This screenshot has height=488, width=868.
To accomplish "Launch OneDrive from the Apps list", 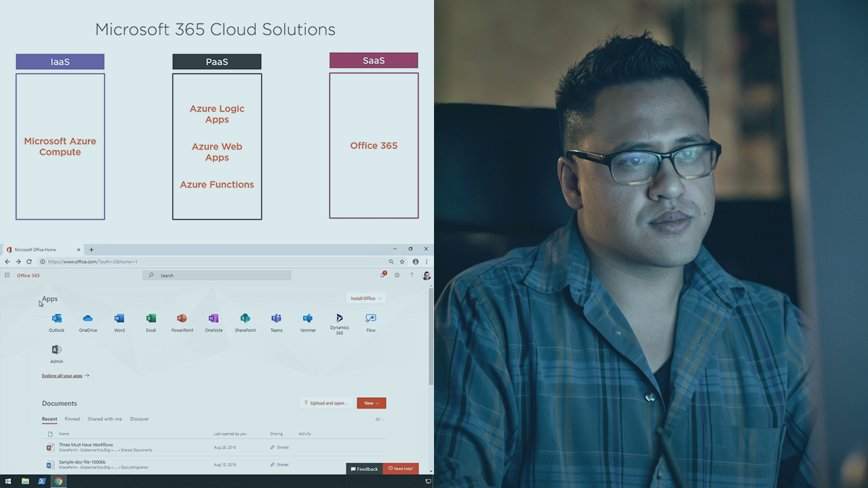I will click(87, 319).
